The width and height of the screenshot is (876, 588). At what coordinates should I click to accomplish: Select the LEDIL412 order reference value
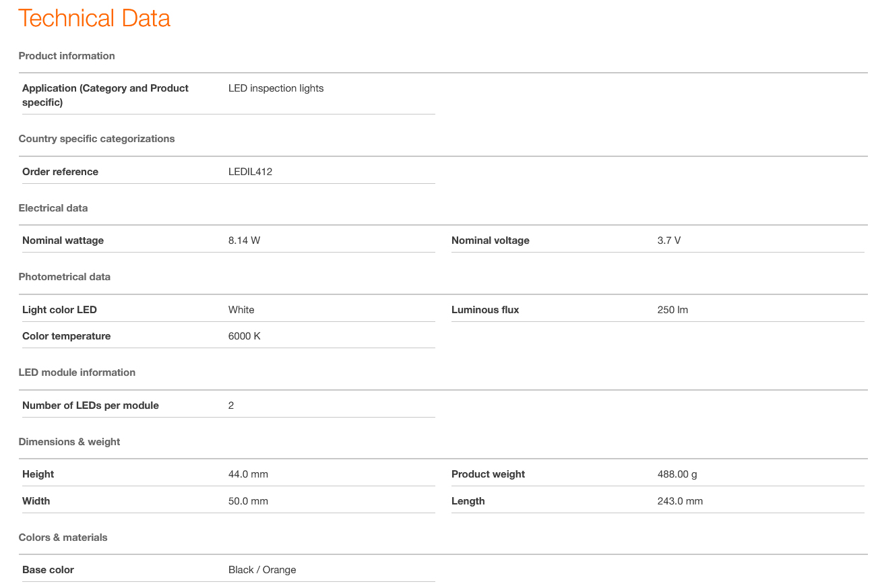(x=250, y=172)
